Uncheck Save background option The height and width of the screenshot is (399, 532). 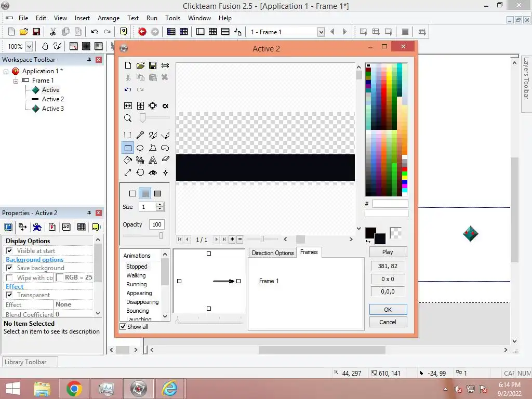pos(9,268)
